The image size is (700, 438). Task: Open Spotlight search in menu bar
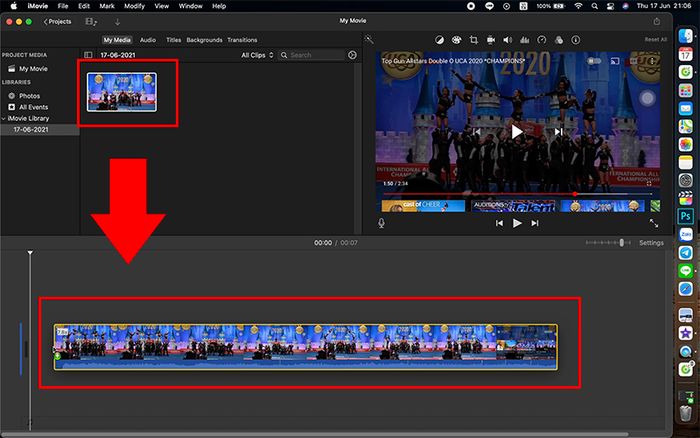tap(595, 6)
